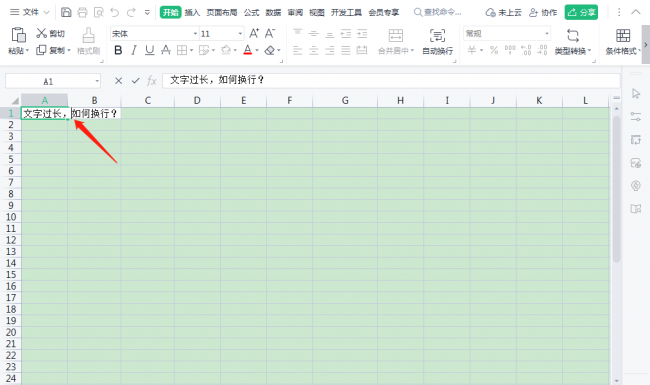Switch to the 开始 tab
The image size is (650, 385).
point(170,12)
